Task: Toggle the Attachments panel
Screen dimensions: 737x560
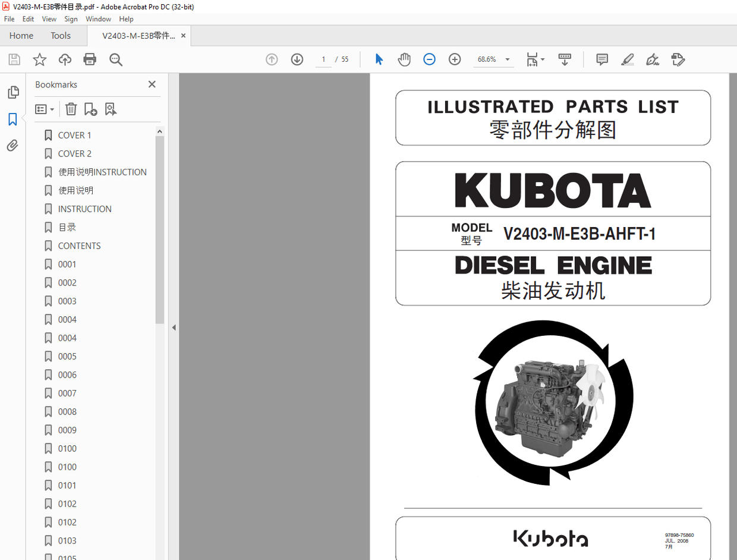Action: click(x=12, y=145)
